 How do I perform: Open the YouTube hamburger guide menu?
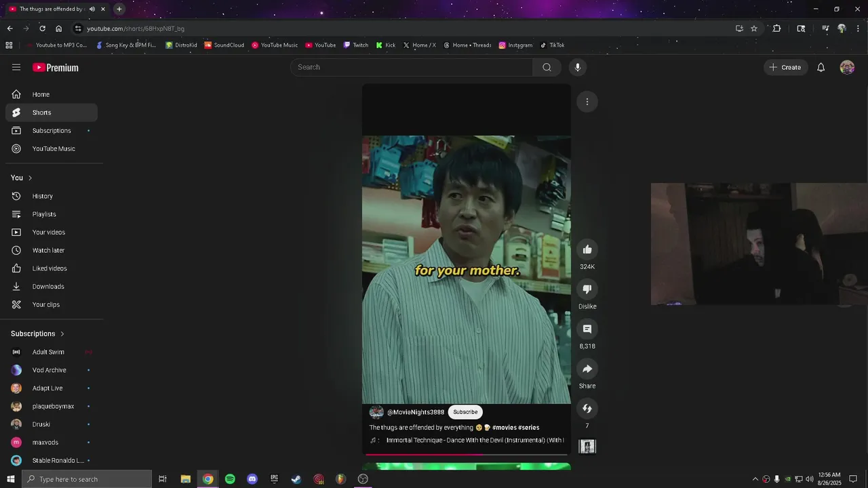(x=16, y=67)
